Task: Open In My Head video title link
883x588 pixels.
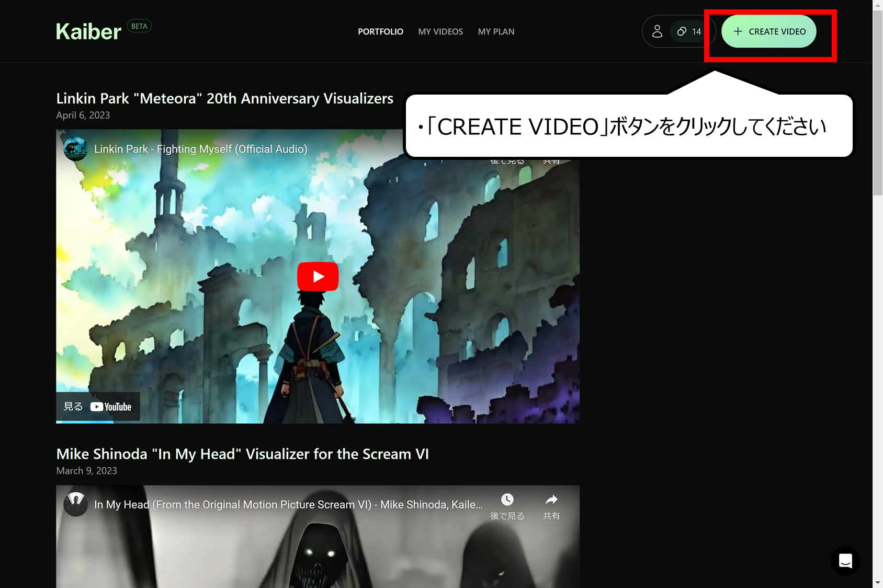Action: 288,504
